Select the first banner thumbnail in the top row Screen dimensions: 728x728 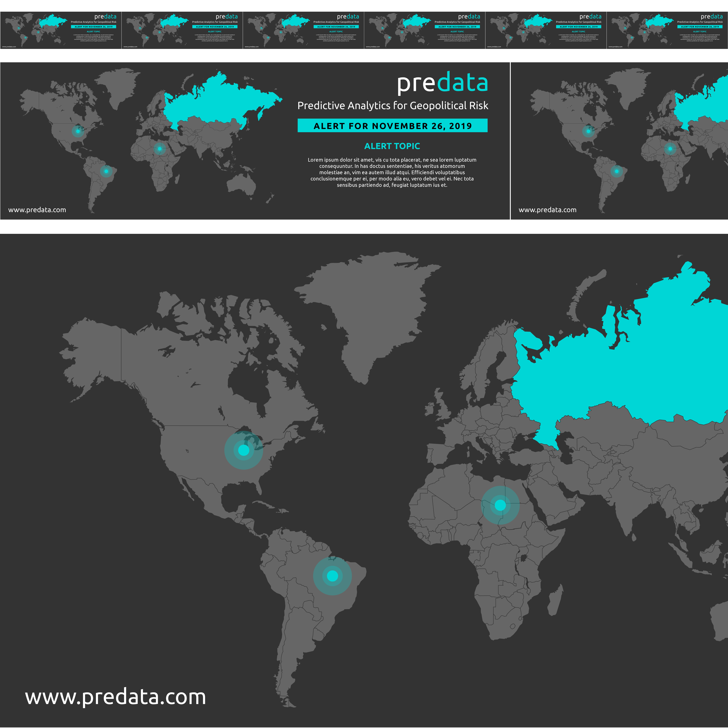click(x=61, y=30)
